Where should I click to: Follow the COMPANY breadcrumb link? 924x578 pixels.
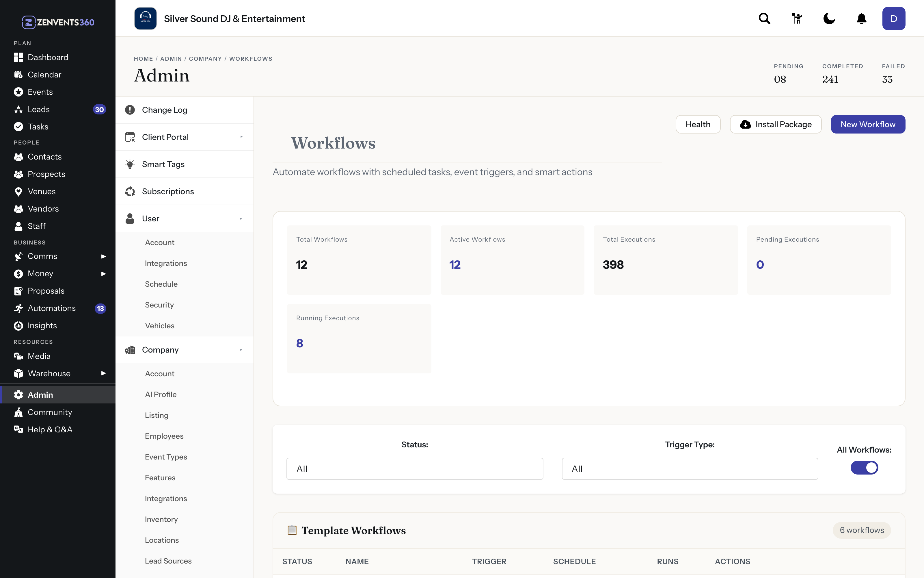[205, 58]
